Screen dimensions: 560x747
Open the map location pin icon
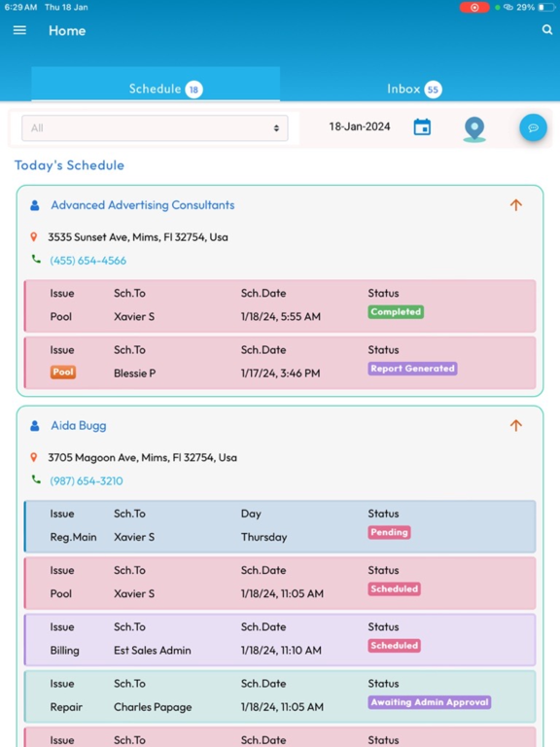click(x=474, y=129)
